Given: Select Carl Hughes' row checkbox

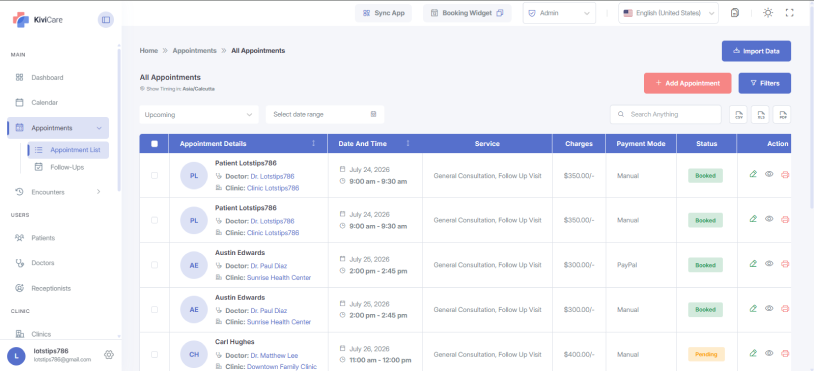Looking at the screenshot, I should click(154, 354).
